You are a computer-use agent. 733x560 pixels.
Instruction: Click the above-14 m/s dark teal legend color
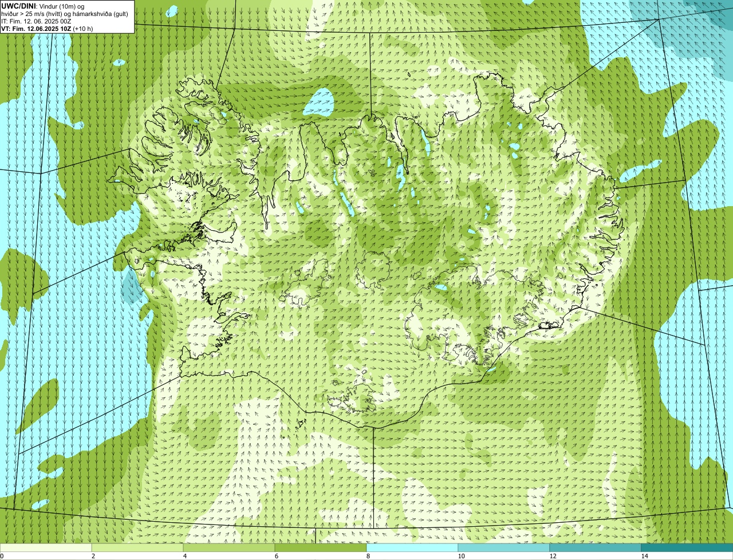[x=687, y=547]
